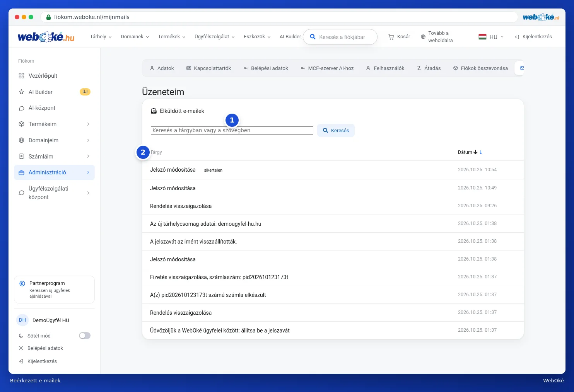
Task: Open the HU language selector chevron
Action: (502, 37)
